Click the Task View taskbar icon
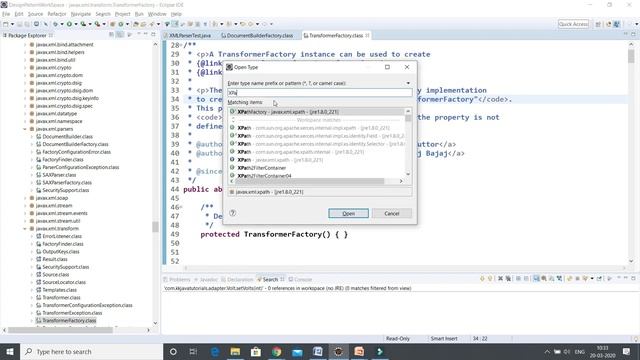Screen dimensions: 640x360 click(x=193, y=351)
